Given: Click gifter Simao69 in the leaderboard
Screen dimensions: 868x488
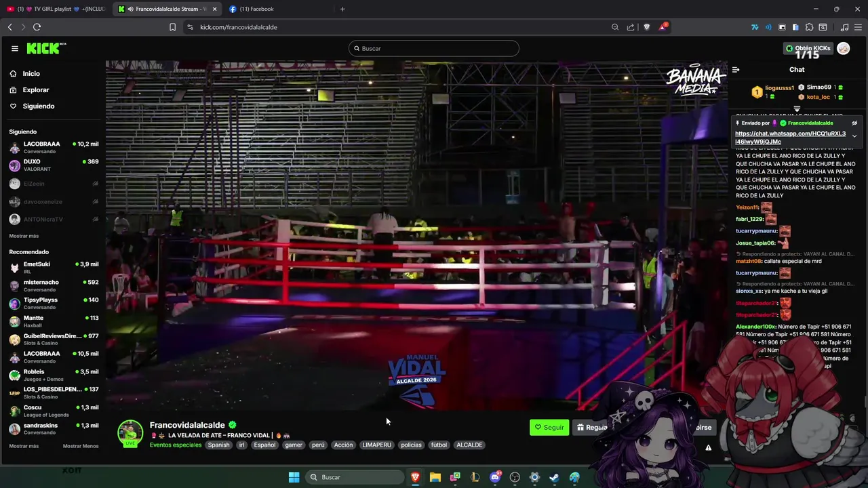Looking at the screenshot, I should click(x=818, y=87).
